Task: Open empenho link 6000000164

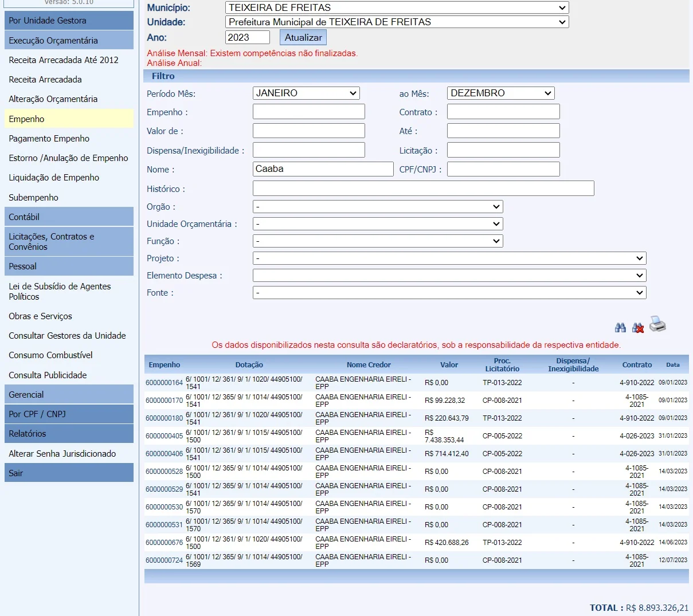Action: (164, 383)
